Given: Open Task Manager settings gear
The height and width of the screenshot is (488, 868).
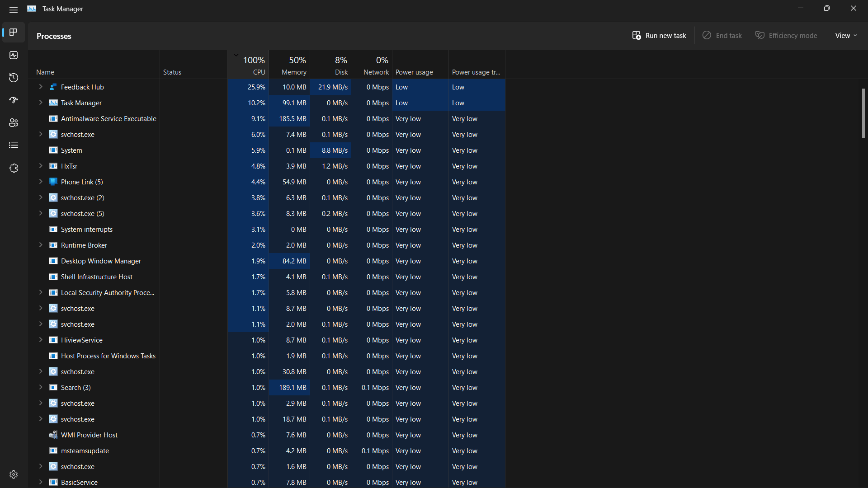Looking at the screenshot, I should pos(14,474).
